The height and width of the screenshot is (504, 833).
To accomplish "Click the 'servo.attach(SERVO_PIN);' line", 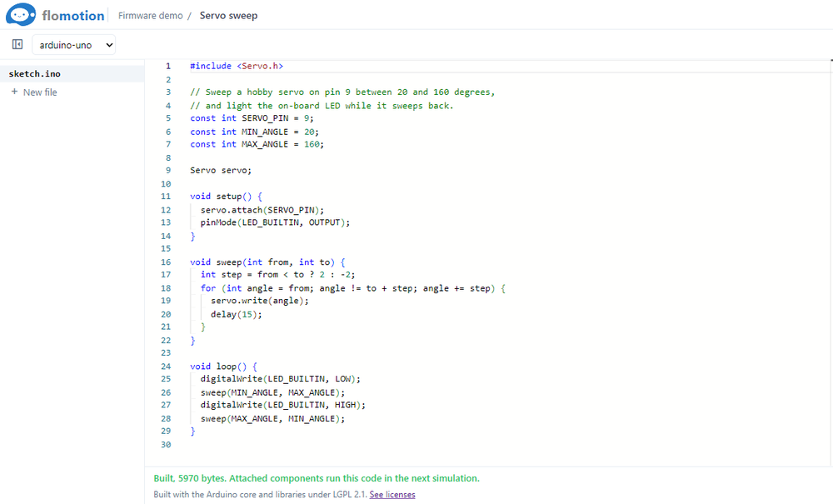I will (x=262, y=209).
